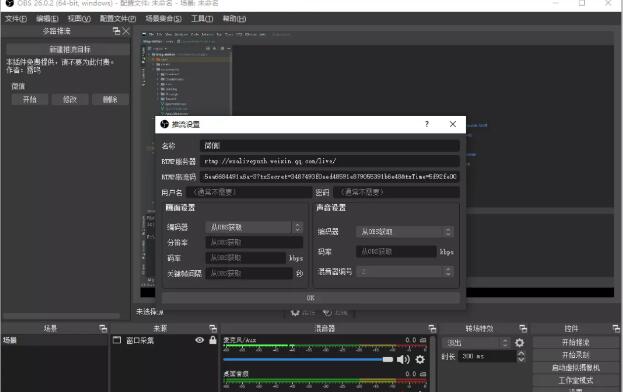Click the RTMP串流码 key field
Viewport: 623px width, 392px height.
pyautogui.click(x=330, y=176)
